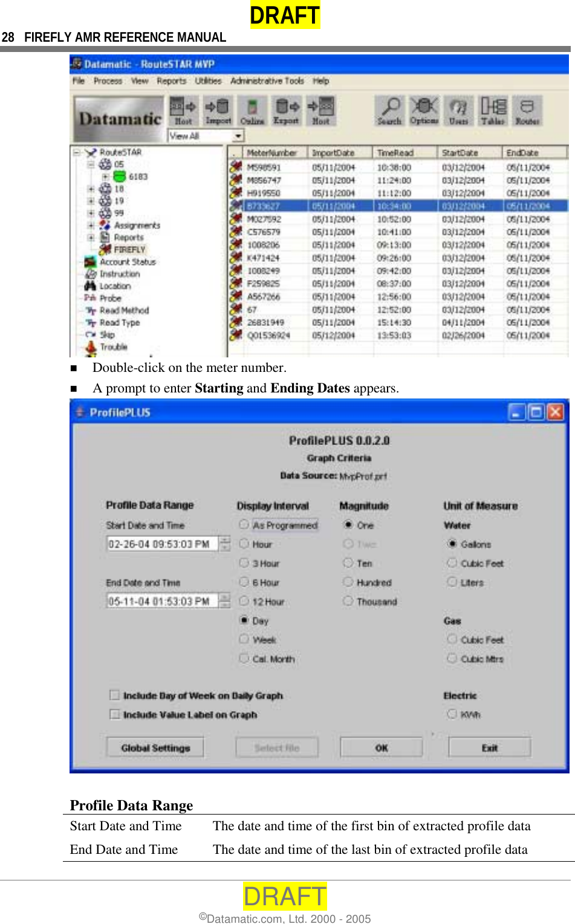Select the Location tree item
Screen dimensions: 575x924
click(x=115, y=286)
